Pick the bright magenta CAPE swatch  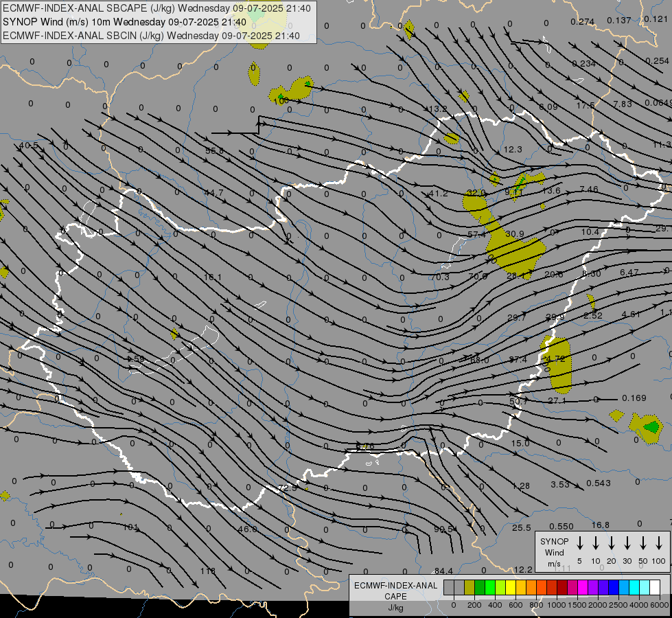click(583, 588)
